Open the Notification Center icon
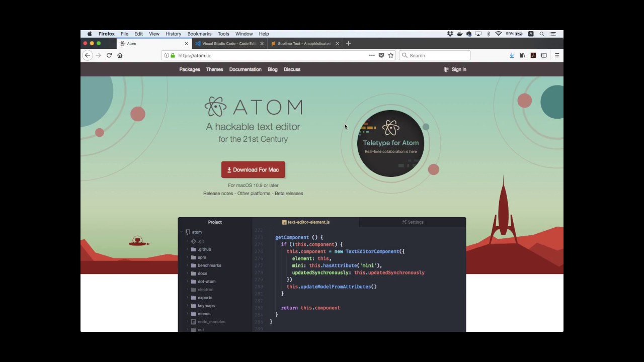The image size is (644, 362). (552, 34)
